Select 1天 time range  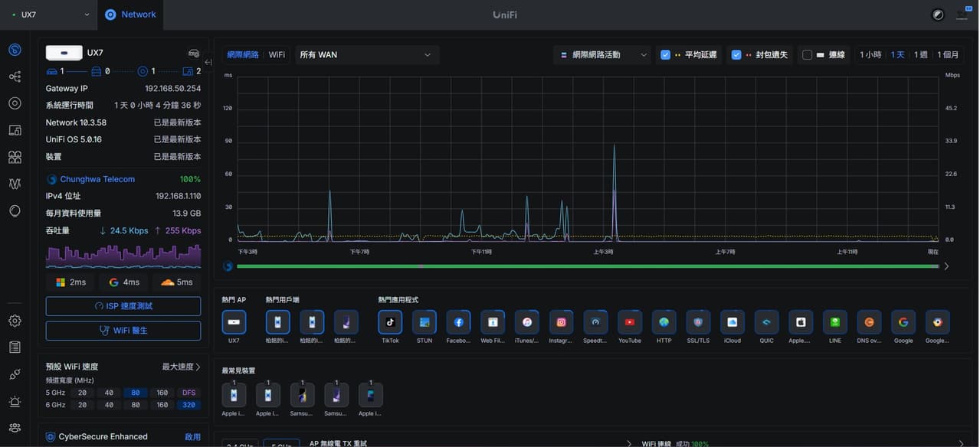897,55
